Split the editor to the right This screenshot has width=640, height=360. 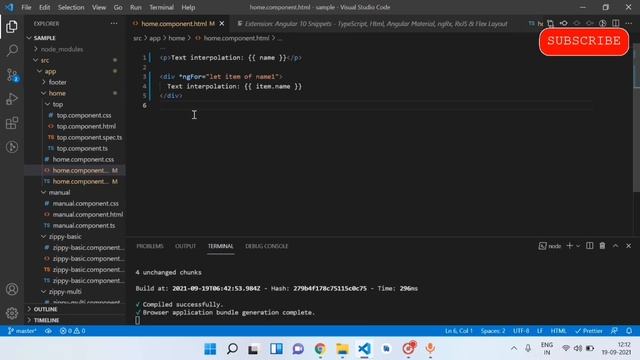click(x=616, y=23)
